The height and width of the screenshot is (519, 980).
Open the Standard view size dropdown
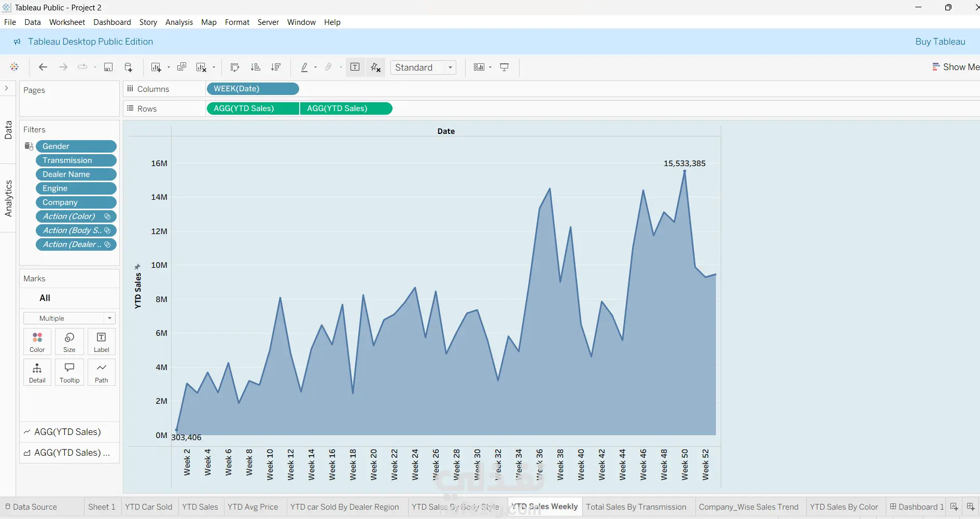coord(423,67)
